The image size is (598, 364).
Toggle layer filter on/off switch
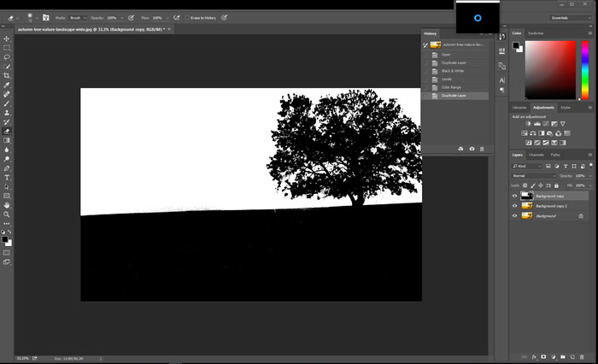[591, 165]
